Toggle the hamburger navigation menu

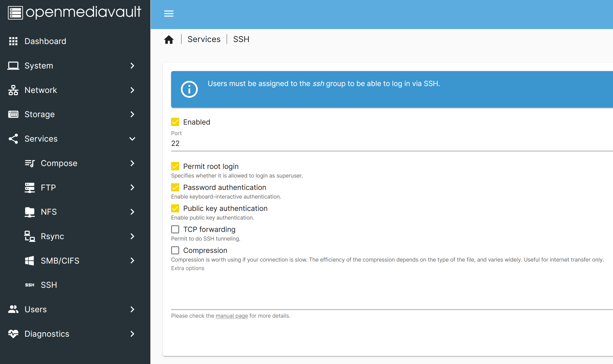pos(169,14)
